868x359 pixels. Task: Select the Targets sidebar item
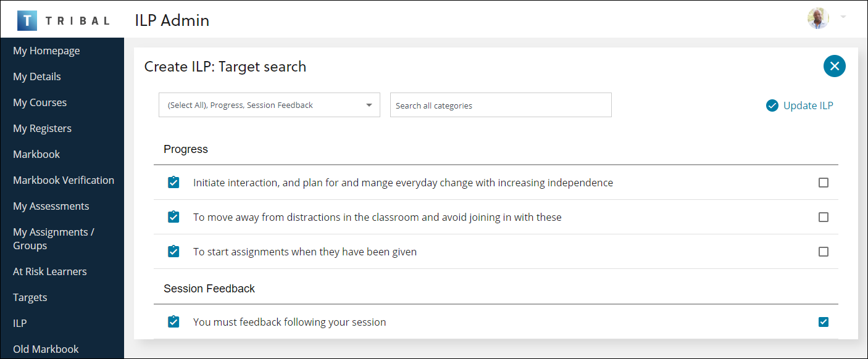(x=30, y=297)
